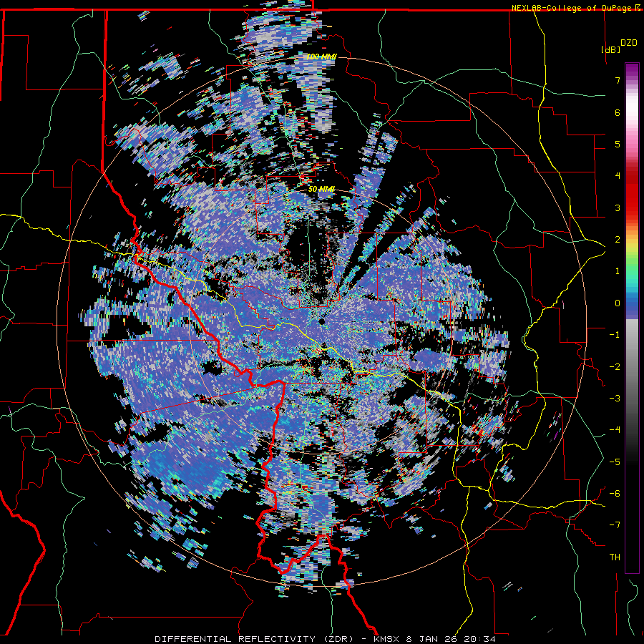Click the TH threshold label on scale
Viewport: 644px width, 644px height.
tap(615, 557)
